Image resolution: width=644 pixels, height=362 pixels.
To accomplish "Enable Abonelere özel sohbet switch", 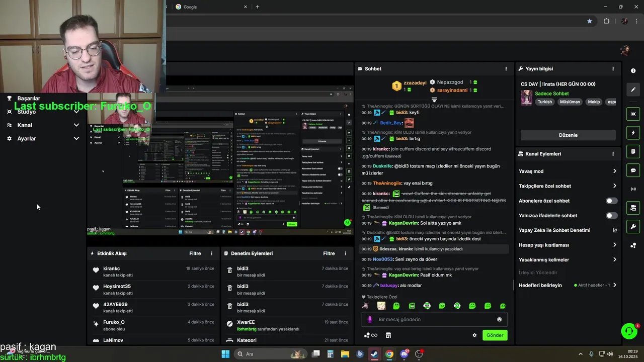I will [611, 201].
